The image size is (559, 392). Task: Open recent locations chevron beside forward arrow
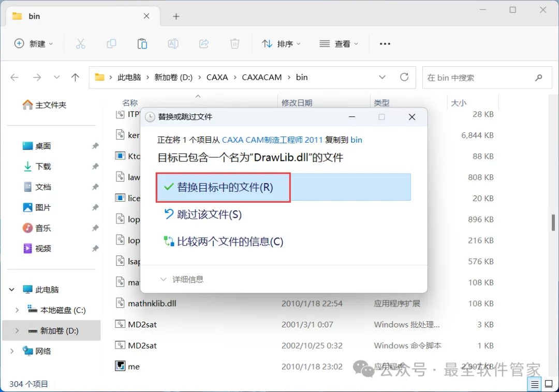pyautogui.click(x=56, y=77)
